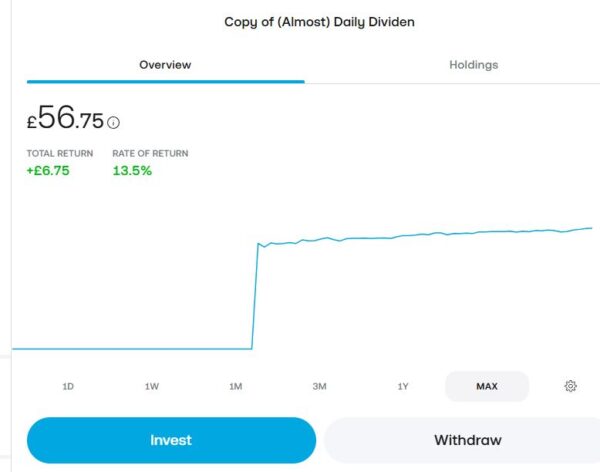600x472 pixels.
Task: Click the right end of the chart line
Action: tap(589, 228)
